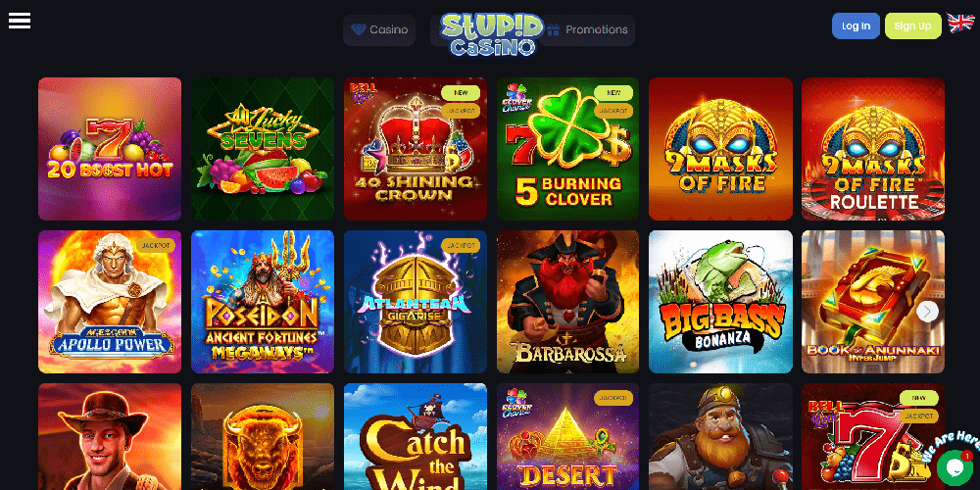980x490 pixels.
Task: Select Poseidon Ancient Fortunes Megaways
Action: 263,302
